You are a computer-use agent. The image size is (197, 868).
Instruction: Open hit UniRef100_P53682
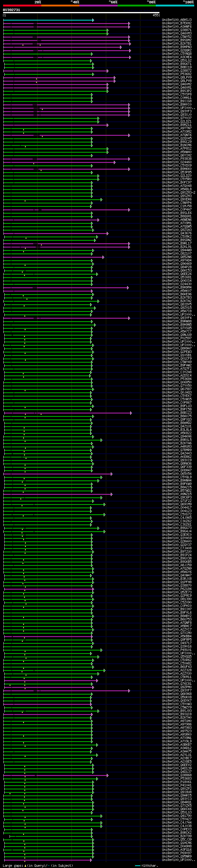[177, 74]
